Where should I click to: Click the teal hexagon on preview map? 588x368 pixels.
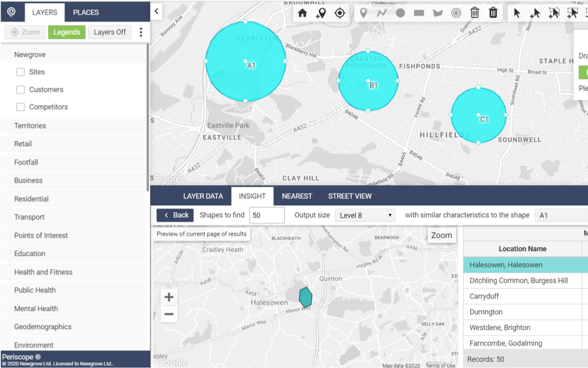306,297
